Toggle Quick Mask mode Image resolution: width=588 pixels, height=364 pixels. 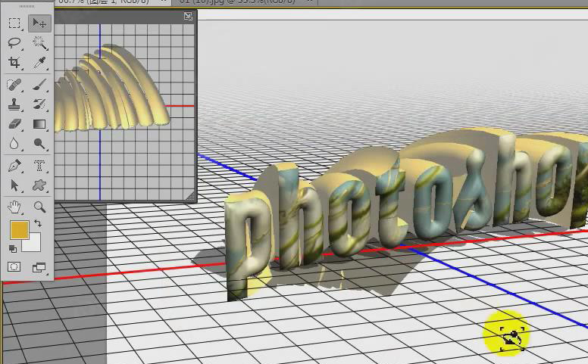(14, 266)
